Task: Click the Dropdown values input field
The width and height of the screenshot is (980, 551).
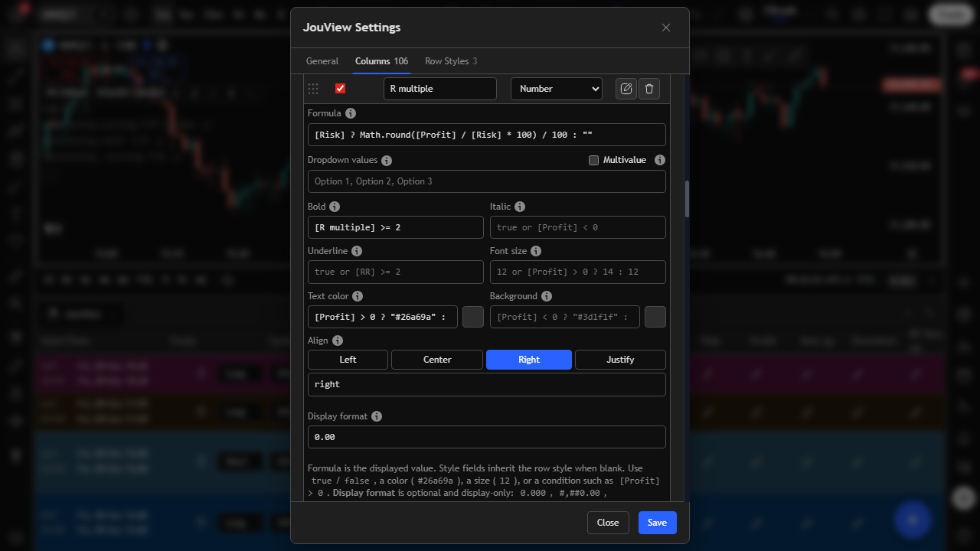Action: pyautogui.click(x=487, y=181)
